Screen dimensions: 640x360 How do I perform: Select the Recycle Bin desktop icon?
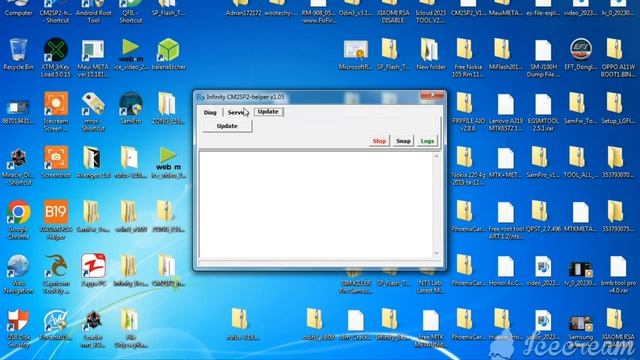[x=18, y=54]
